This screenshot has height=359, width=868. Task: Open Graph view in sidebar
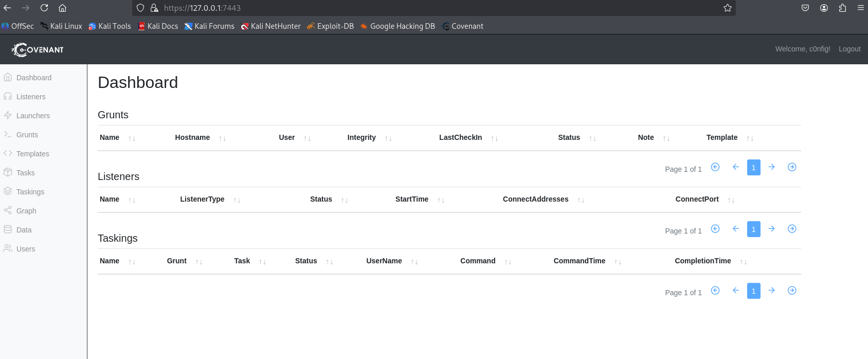click(x=26, y=211)
